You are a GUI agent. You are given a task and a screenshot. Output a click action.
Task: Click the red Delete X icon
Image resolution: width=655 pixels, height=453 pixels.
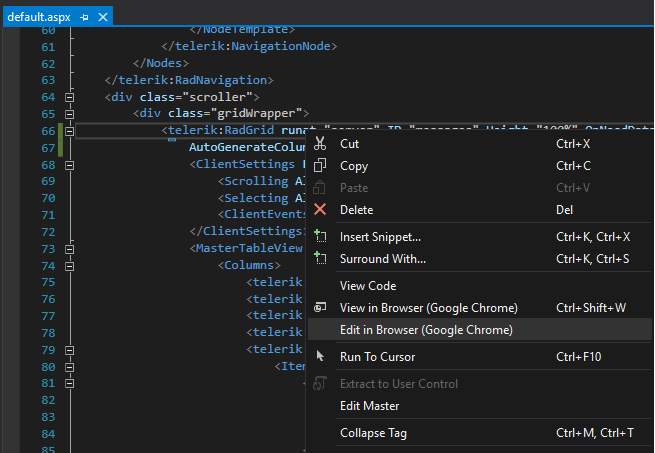tap(320, 209)
